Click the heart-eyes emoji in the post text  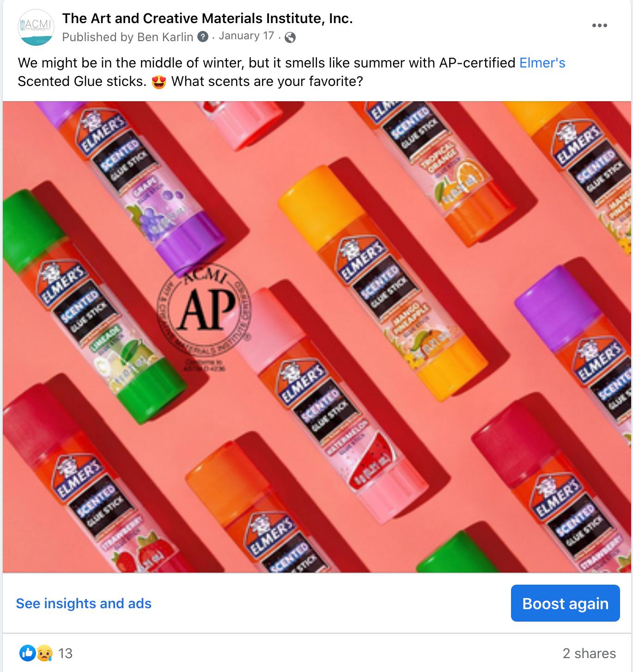(158, 82)
